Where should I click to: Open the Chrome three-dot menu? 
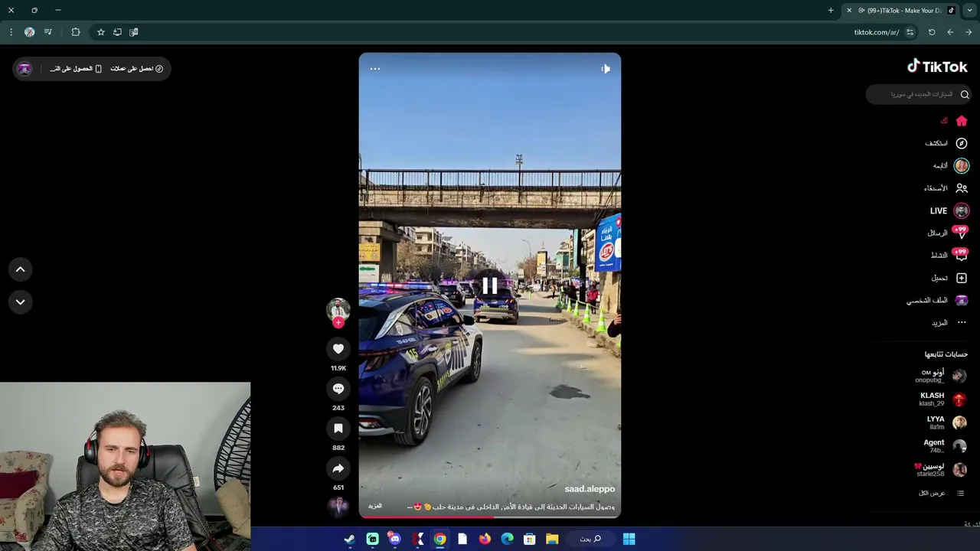pos(11,32)
